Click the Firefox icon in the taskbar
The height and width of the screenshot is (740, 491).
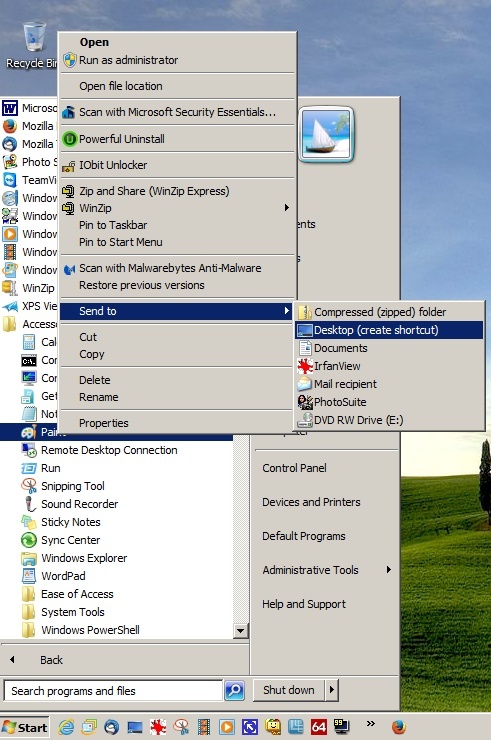(398, 727)
